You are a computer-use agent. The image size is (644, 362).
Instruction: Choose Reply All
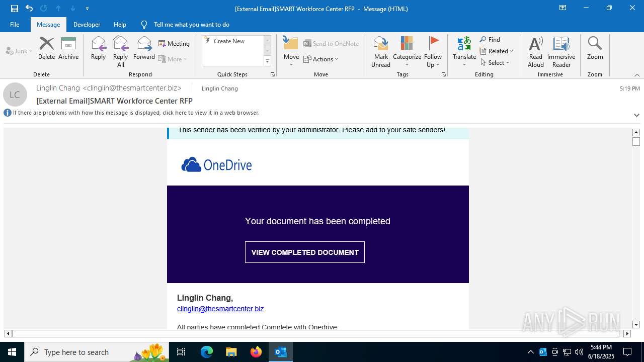[x=120, y=52]
